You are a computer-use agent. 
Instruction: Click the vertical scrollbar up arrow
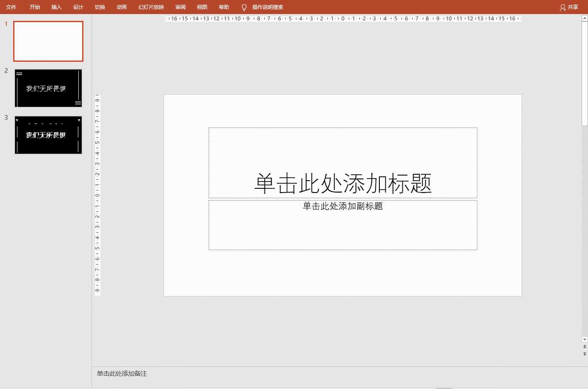point(585,18)
